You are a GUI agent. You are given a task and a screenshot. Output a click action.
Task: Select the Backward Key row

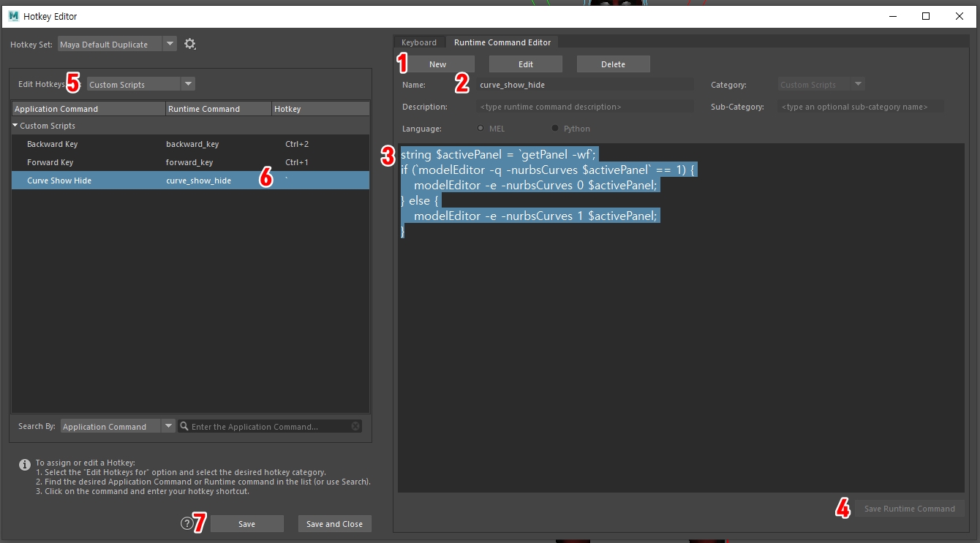click(x=190, y=144)
